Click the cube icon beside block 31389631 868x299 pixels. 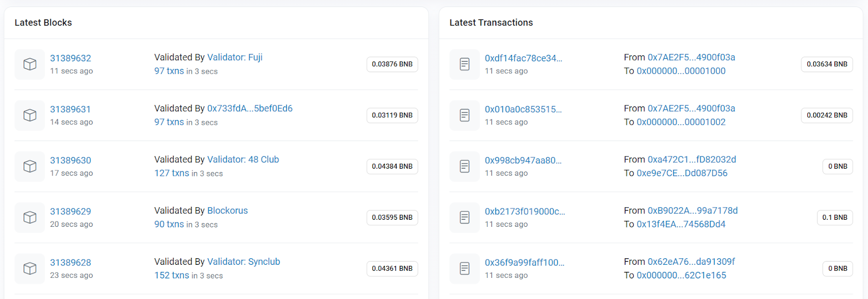click(x=30, y=116)
